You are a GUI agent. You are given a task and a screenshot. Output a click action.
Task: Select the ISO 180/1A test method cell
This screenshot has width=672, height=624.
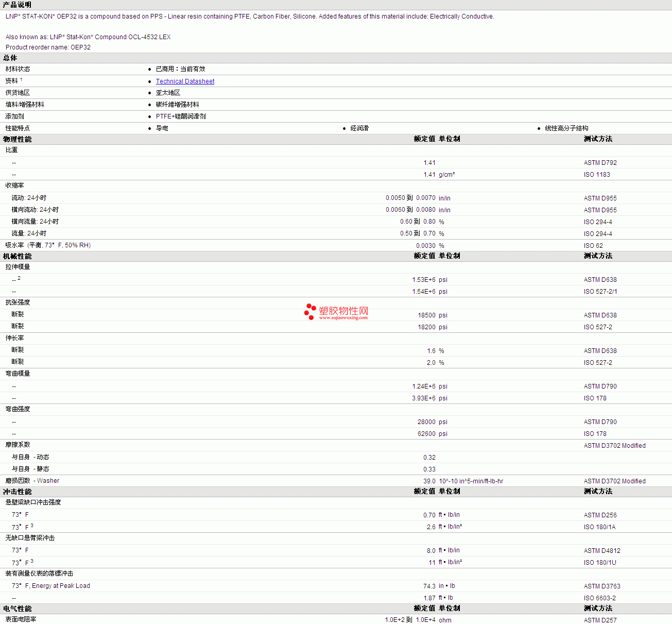click(599, 527)
